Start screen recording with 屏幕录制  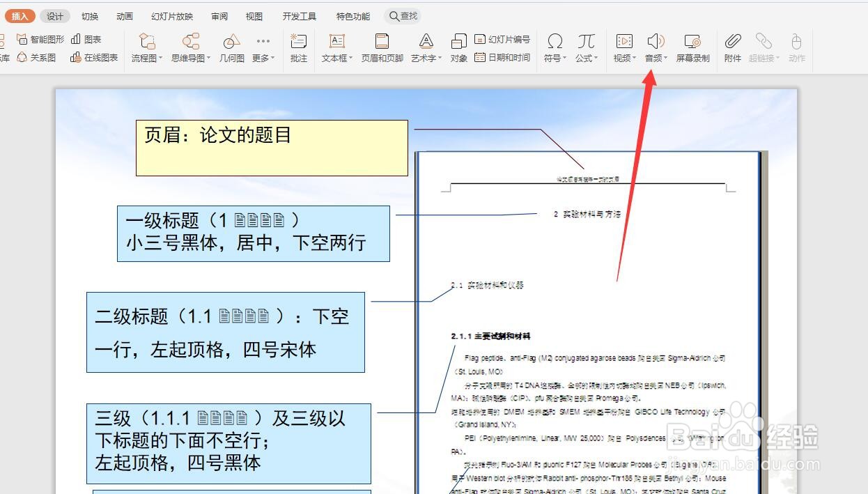coord(692,47)
